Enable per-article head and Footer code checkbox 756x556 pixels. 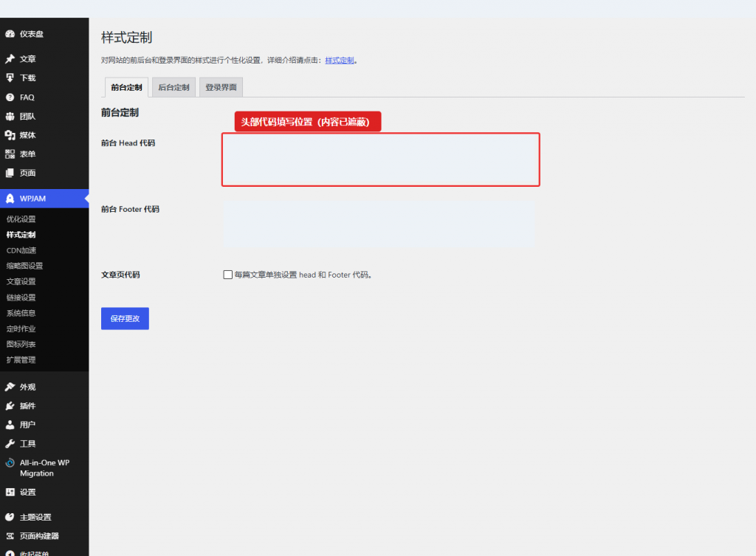pyautogui.click(x=227, y=275)
